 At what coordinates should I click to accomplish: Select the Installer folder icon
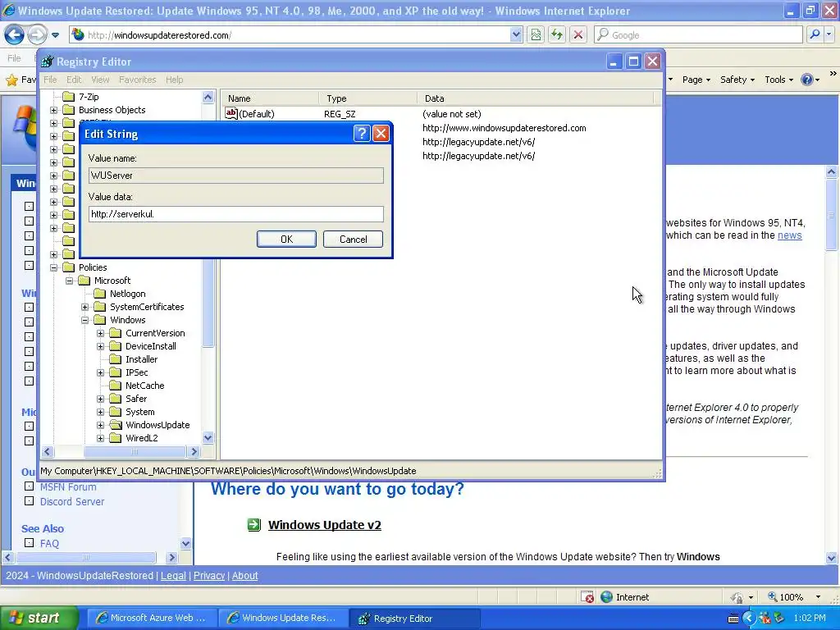115,359
